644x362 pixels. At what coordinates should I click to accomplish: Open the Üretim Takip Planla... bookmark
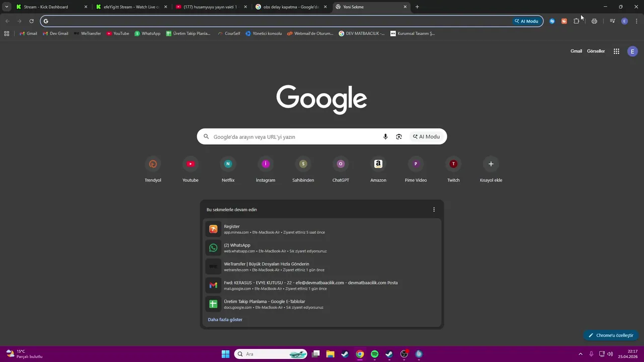(x=189, y=34)
